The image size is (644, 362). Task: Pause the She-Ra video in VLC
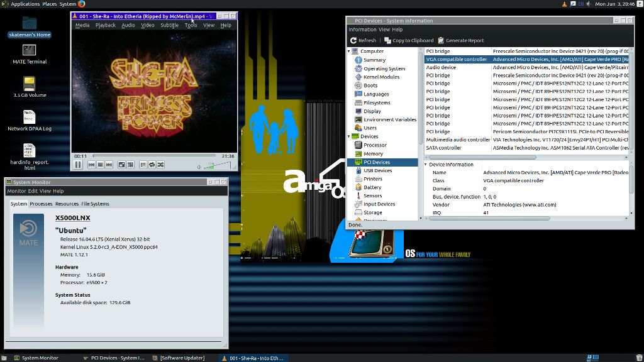[x=78, y=165]
